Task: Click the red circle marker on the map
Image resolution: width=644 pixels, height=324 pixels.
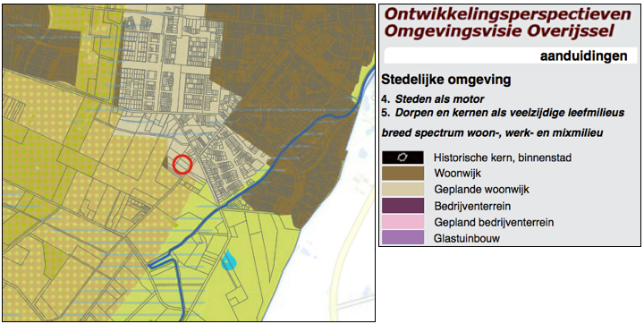Action: point(182,165)
